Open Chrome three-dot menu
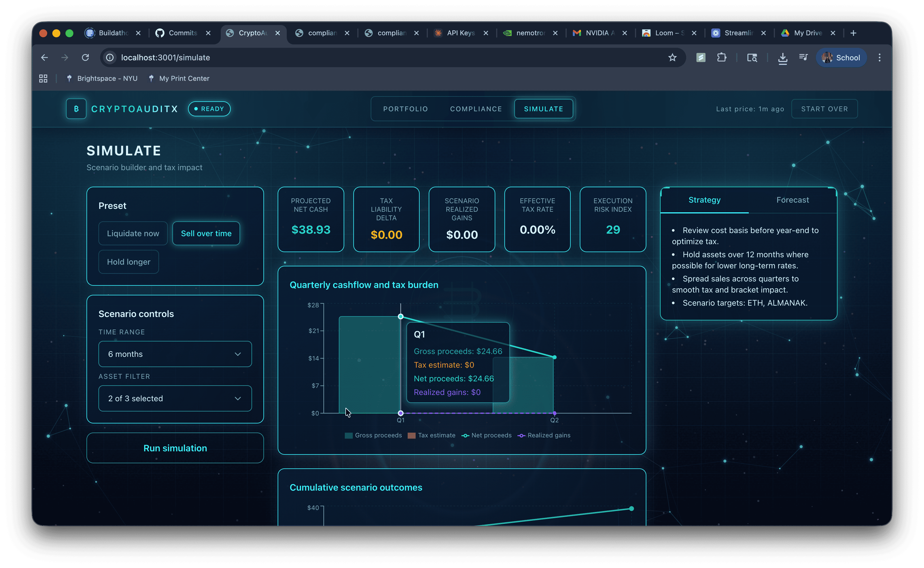Image resolution: width=924 pixels, height=568 pixels. pyautogui.click(x=879, y=57)
